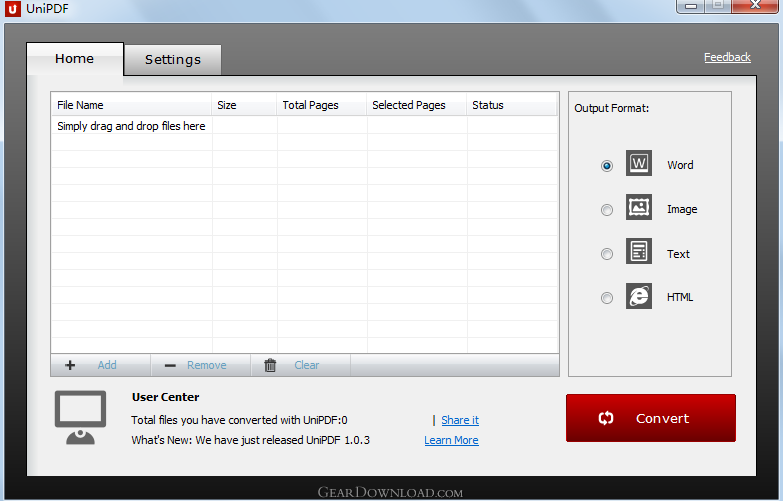
Task: Click the Word format label
Action: click(x=680, y=165)
